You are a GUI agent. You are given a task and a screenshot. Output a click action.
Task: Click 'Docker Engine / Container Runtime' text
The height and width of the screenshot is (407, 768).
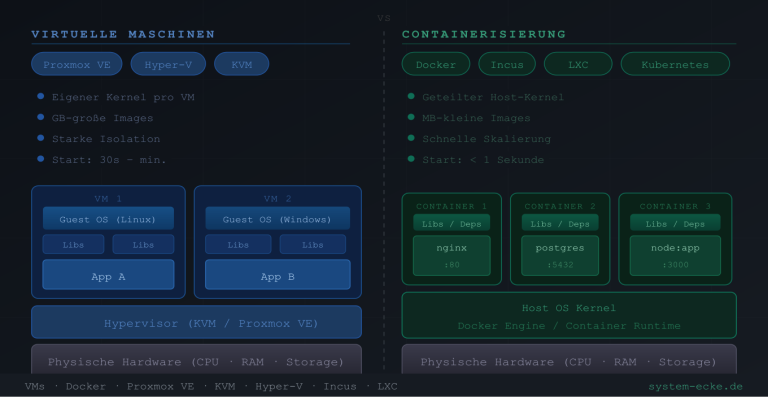click(x=569, y=326)
